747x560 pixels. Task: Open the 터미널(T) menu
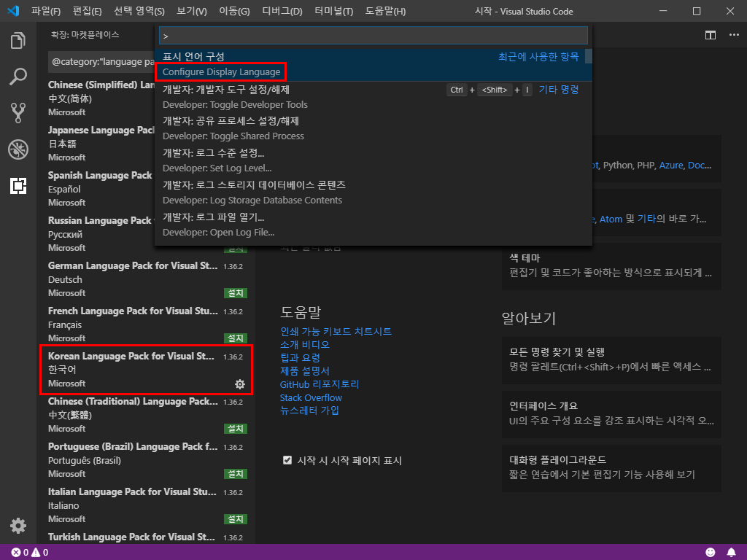[334, 11]
